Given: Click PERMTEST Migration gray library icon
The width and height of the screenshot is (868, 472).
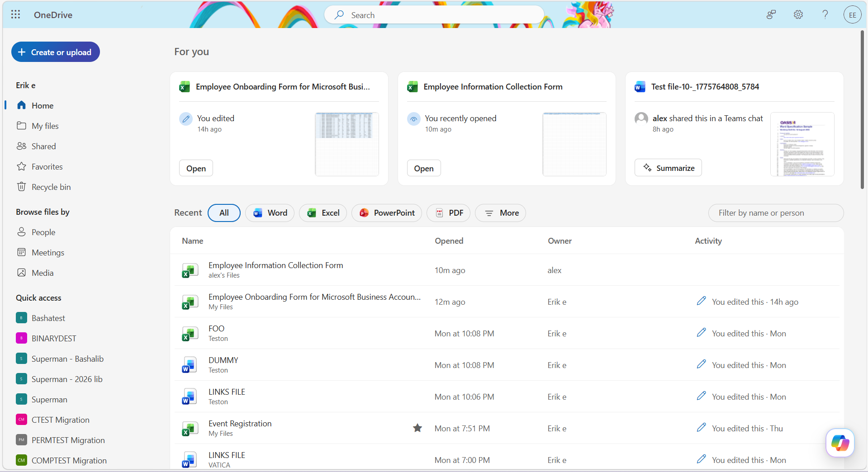Looking at the screenshot, I should tap(21, 440).
